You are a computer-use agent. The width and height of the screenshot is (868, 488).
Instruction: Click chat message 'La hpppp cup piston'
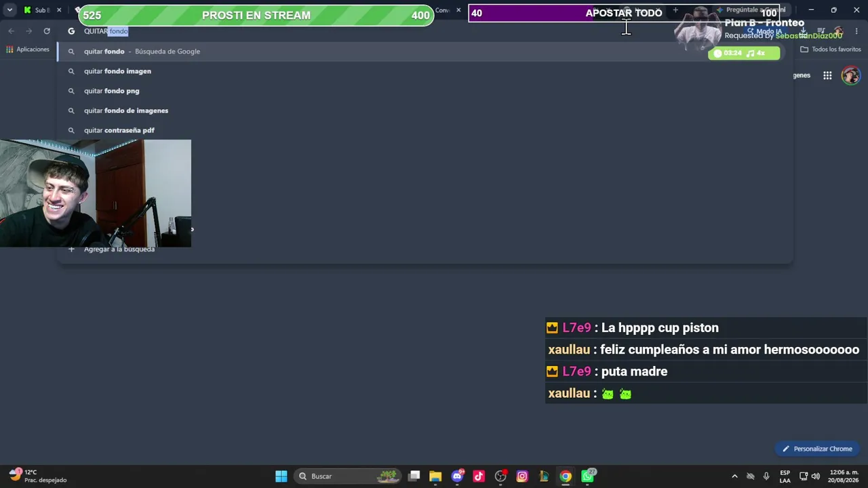pos(660,328)
